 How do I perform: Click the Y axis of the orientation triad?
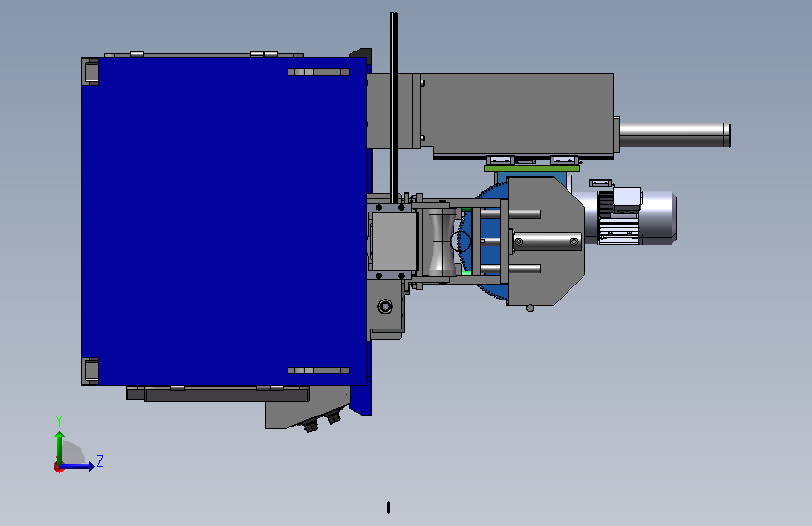(59, 447)
